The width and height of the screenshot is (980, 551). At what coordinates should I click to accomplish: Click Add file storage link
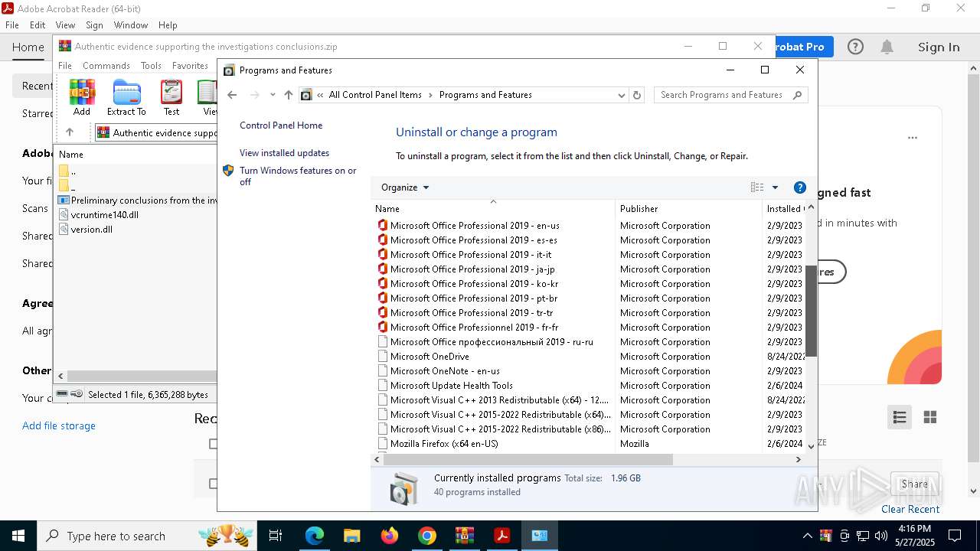59,425
